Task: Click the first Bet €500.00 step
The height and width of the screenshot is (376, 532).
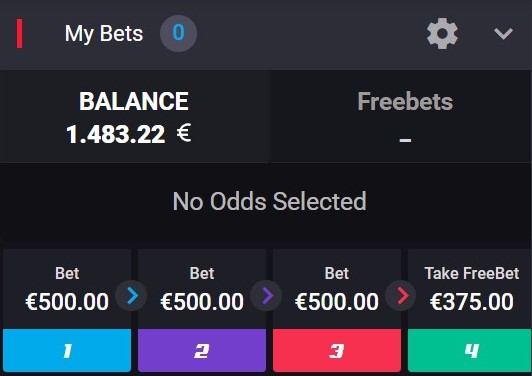Action: [x=67, y=289]
